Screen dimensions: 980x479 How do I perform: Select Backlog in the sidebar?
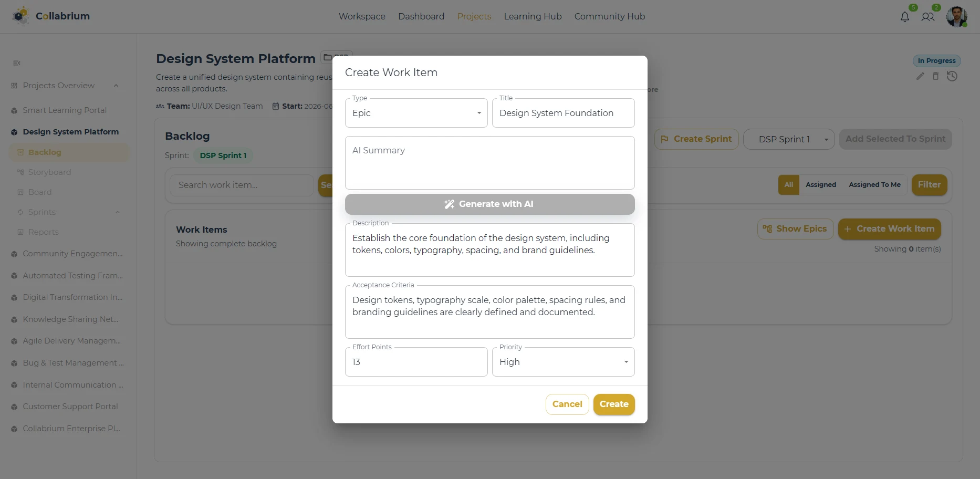pos(69,152)
